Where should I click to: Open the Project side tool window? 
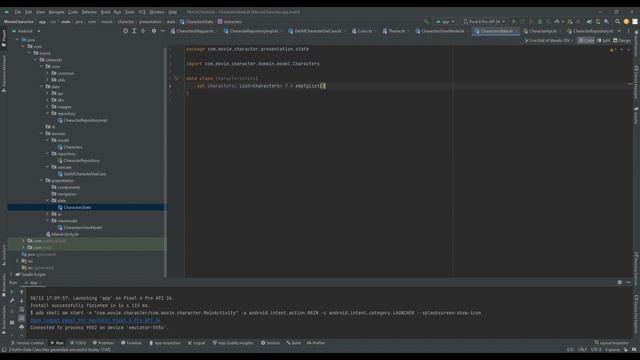point(4,38)
